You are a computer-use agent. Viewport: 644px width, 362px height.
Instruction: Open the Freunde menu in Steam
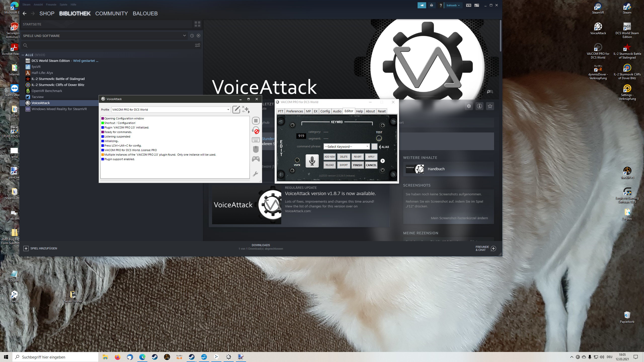(51, 5)
